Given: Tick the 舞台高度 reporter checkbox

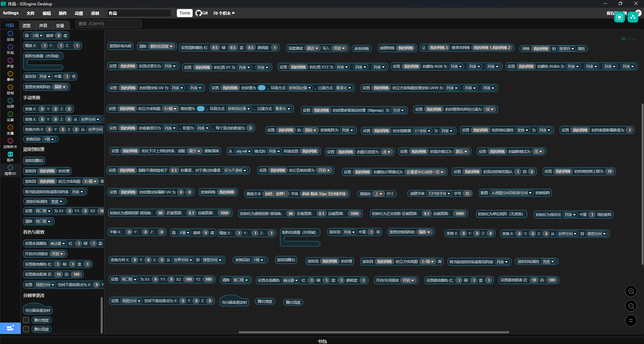Looking at the screenshot, I should point(26,329).
